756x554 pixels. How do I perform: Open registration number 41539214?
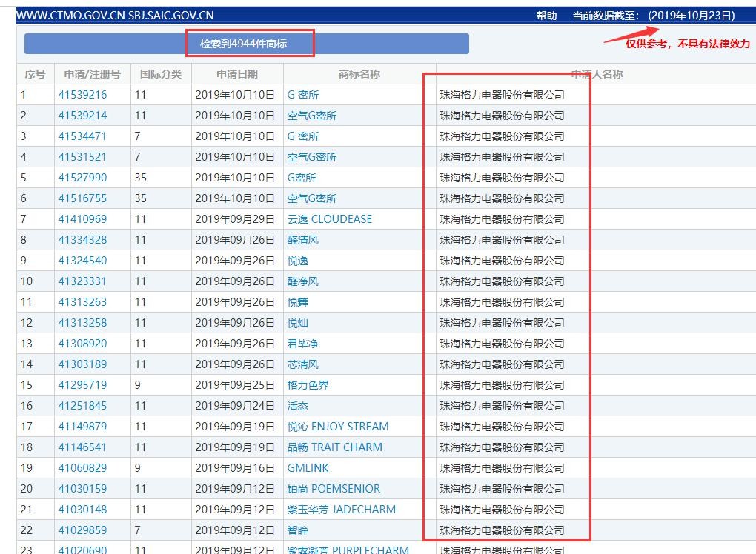tap(82, 116)
